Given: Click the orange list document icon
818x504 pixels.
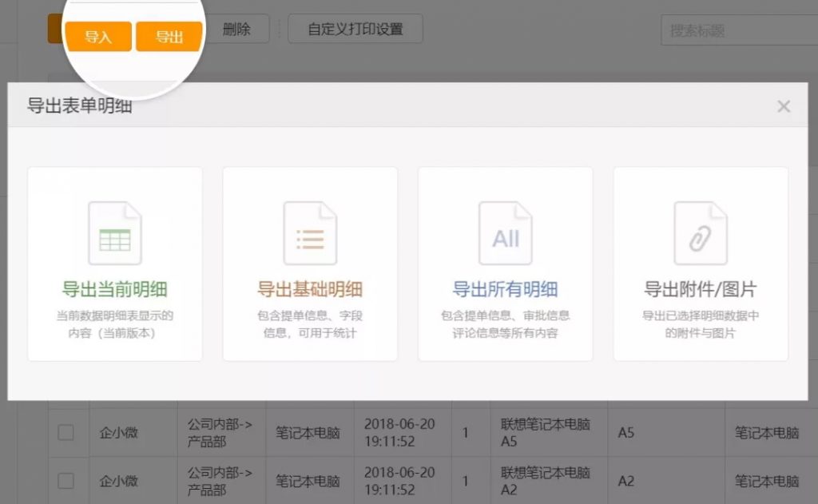Looking at the screenshot, I should coord(310,233).
